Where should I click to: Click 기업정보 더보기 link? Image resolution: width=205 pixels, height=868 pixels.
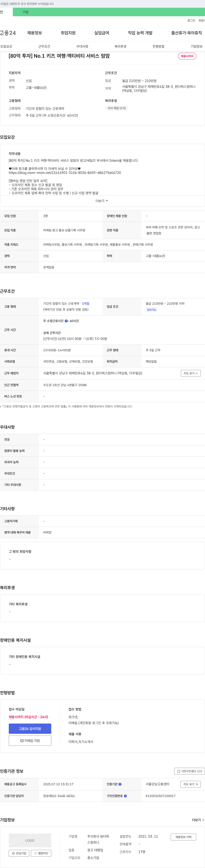[198, 820]
